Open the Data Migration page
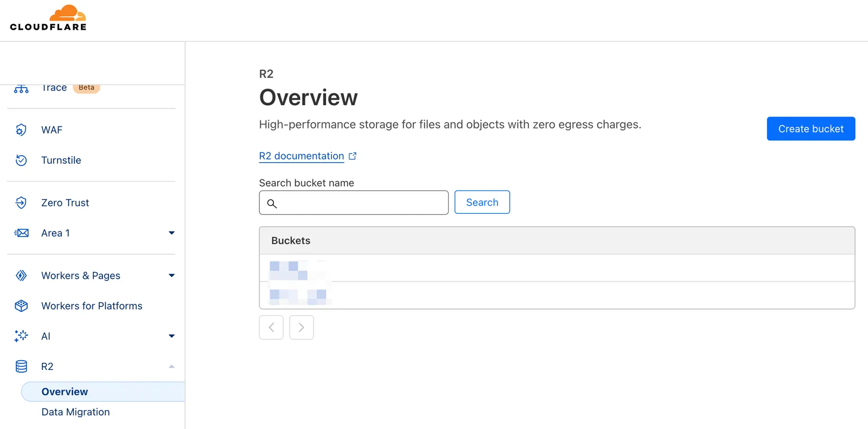The height and width of the screenshot is (429, 868). click(75, 412)
